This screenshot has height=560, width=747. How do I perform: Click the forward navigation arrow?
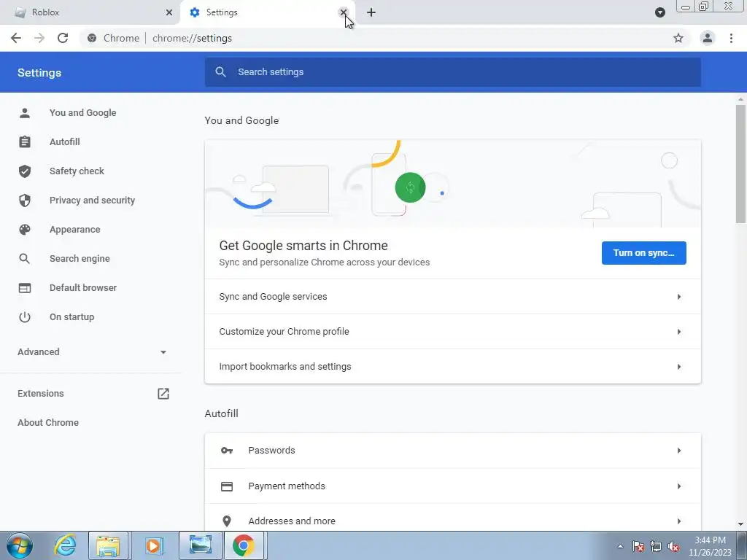coord(39,38)
